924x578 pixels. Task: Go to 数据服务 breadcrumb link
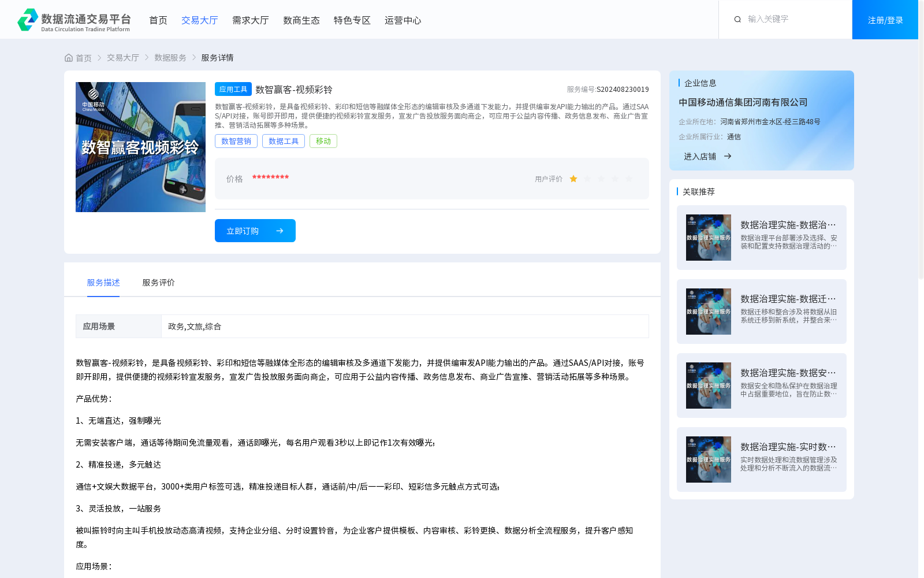click(x=170, y=58)
